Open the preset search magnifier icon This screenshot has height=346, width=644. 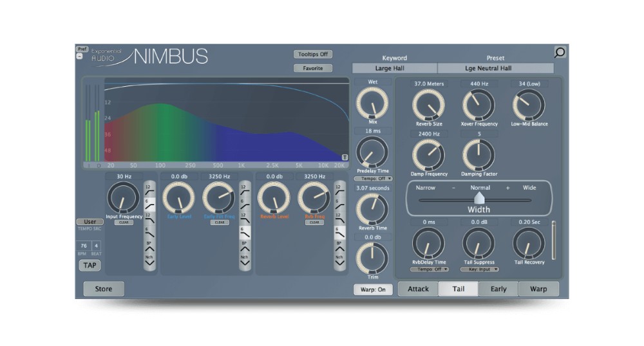[560, 52]
